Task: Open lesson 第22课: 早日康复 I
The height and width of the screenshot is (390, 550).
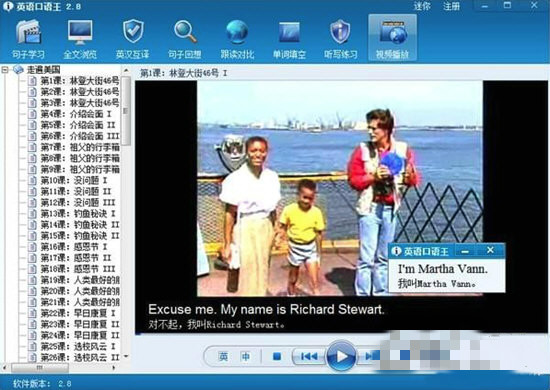Action: tap(78, 313)
